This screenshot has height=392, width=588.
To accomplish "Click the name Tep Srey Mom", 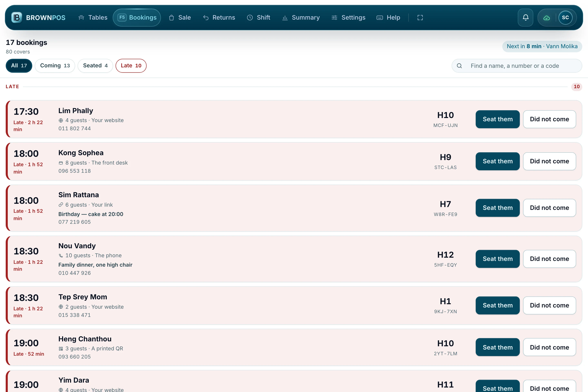I will [x=83, y=297].
